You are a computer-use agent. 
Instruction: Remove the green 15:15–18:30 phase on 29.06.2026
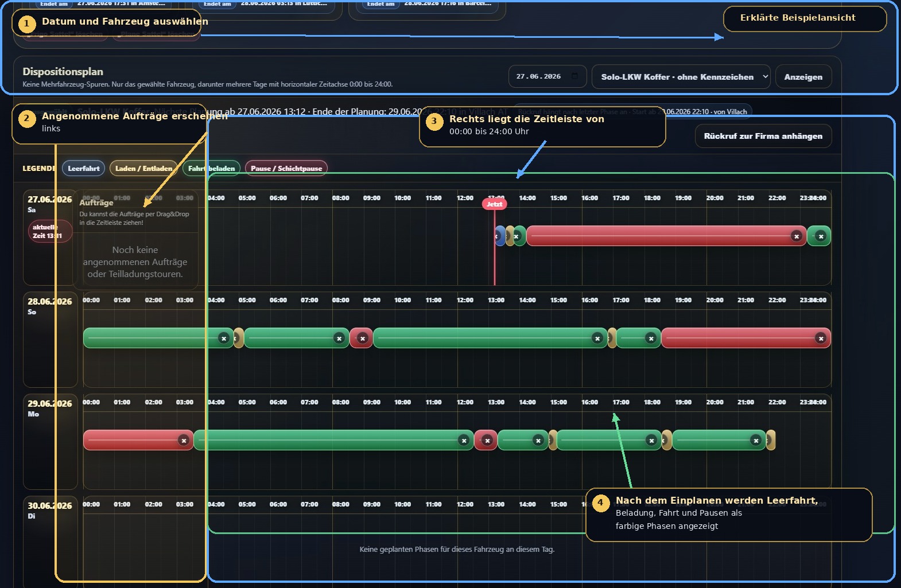click(x=651, y=441)
